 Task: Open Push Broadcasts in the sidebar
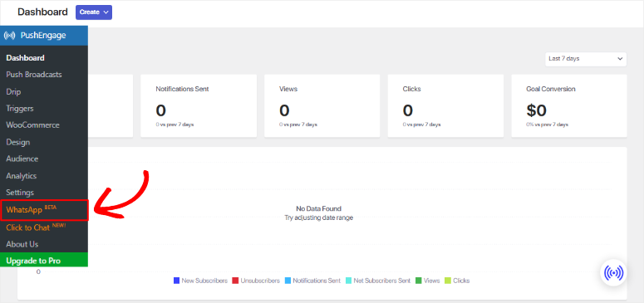pyautogui.click(x=34, y=75)
